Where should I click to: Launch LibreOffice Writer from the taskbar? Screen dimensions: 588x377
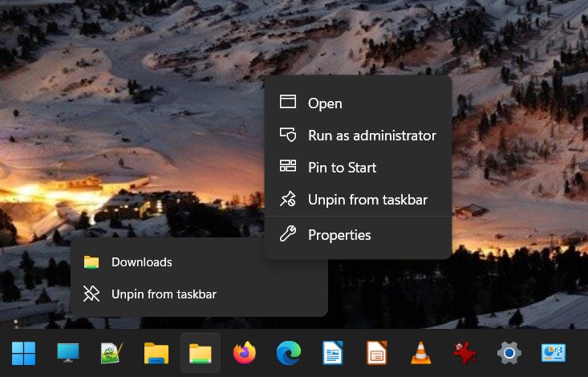(x=332, y=353)
